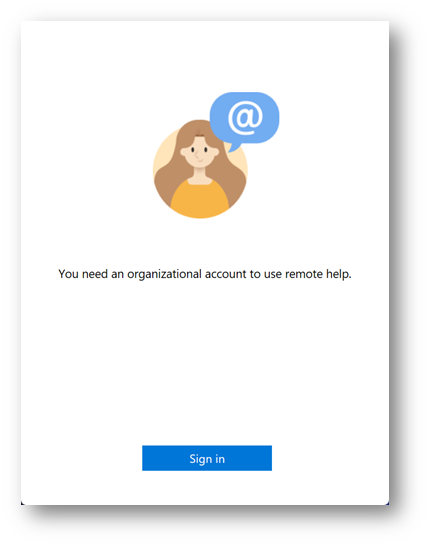Click the woman avatar's face

(x=199, y=152)
